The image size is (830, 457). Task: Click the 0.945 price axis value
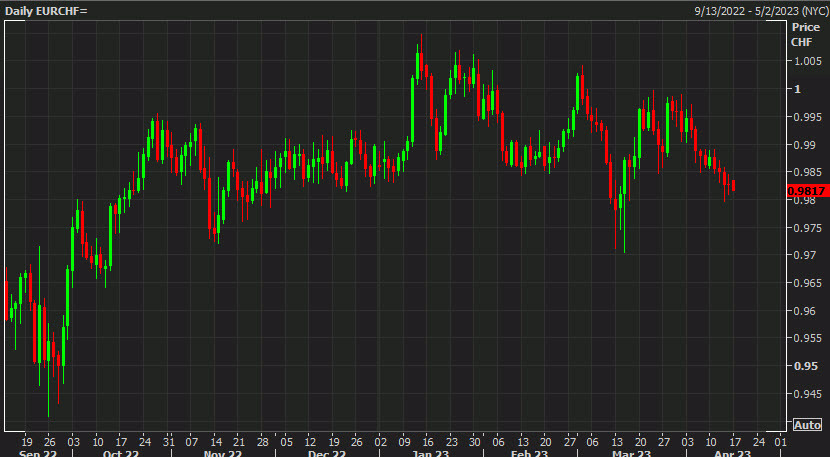(x=808, y=394)
